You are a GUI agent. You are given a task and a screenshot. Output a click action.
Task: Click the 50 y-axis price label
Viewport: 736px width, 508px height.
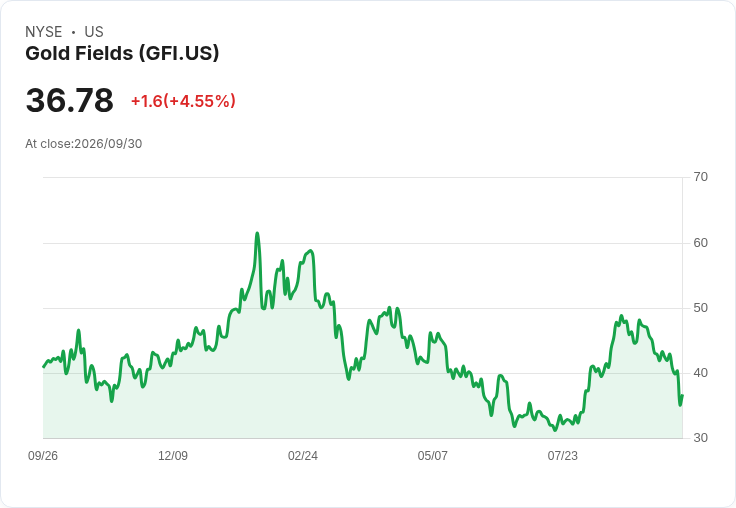(x=700, y=308)
